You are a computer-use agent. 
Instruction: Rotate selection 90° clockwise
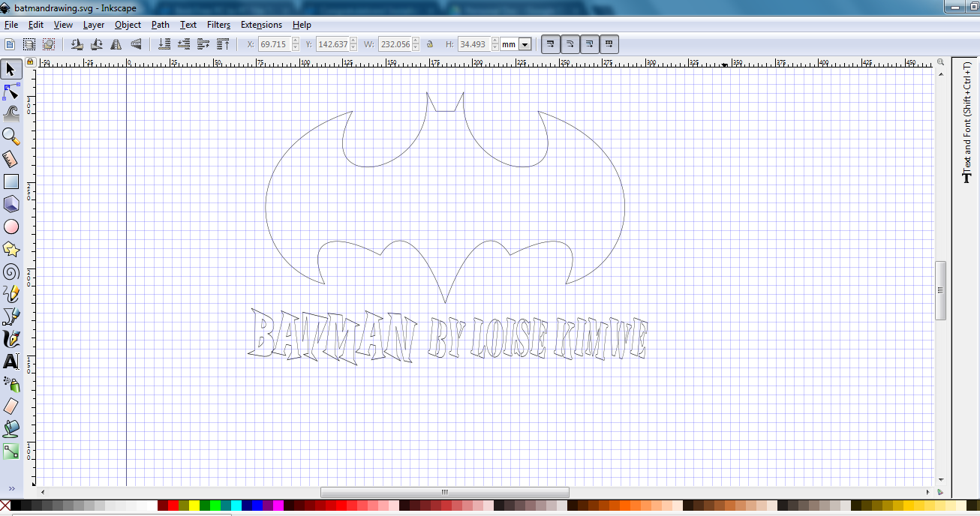96,44
